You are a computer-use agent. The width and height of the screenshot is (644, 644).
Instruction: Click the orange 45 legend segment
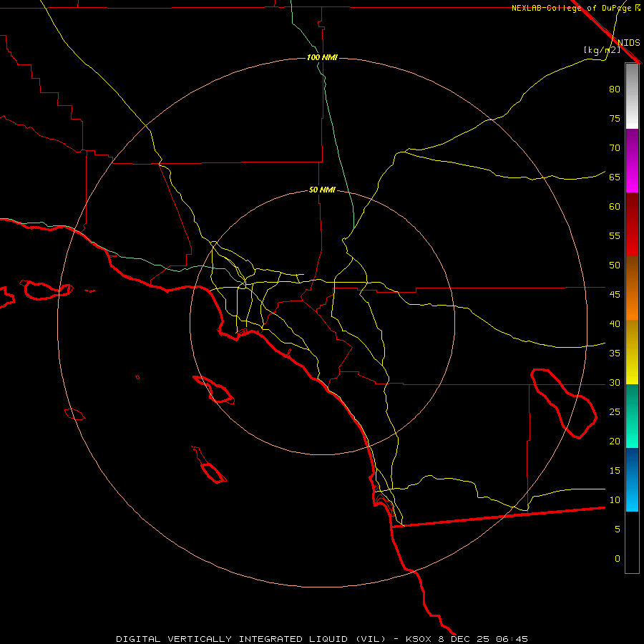(x=632, y=304)
